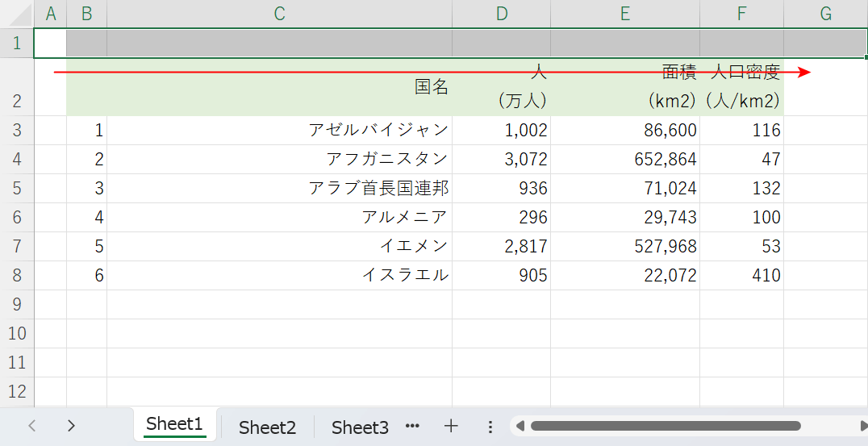The width and height of the screenshot is (868, 446).
Task: Select row 1 header
Action: (17, 43)
